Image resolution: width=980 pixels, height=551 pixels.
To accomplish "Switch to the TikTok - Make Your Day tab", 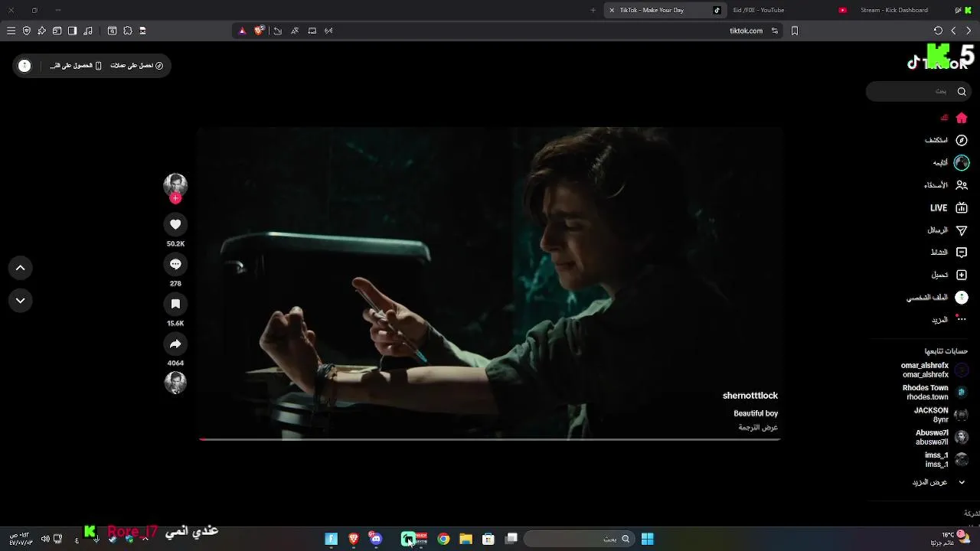I will tap(663, 10).
